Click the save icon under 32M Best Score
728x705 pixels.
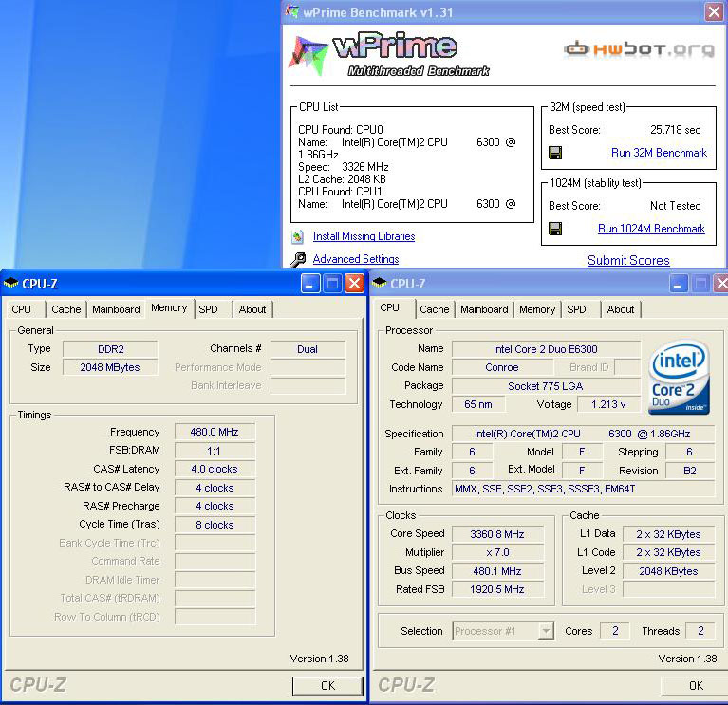click(x=555, y=153)
